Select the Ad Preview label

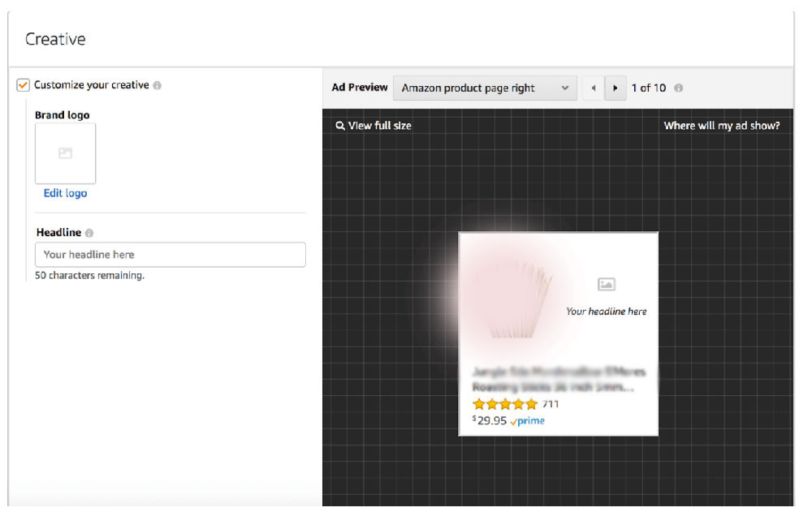(x=360, y=88)
